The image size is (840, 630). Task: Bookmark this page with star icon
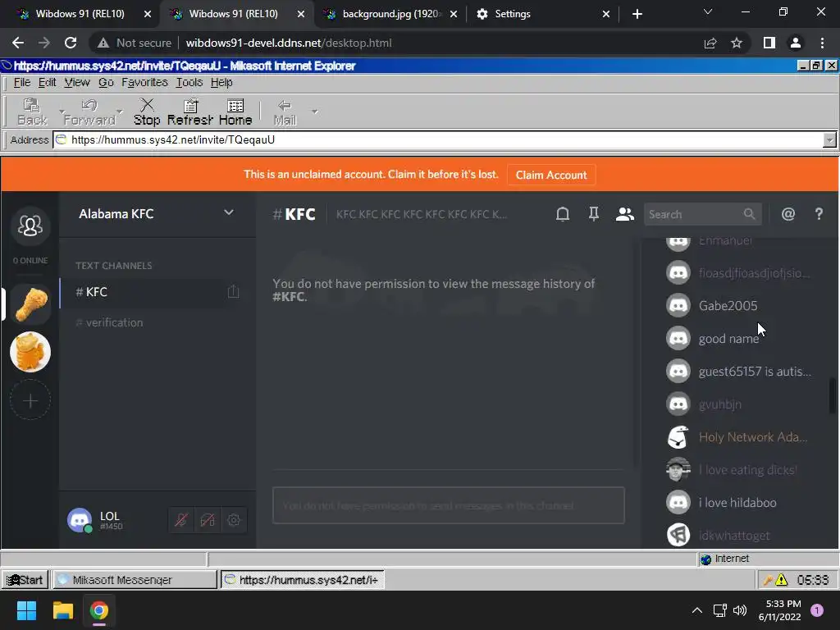tap(737, 43)
